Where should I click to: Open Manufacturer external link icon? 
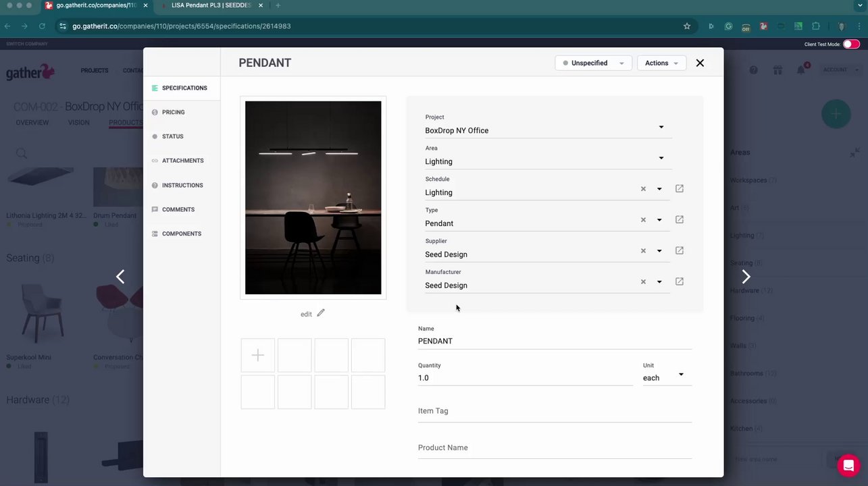pyautogui.click(x=680, y=281)
